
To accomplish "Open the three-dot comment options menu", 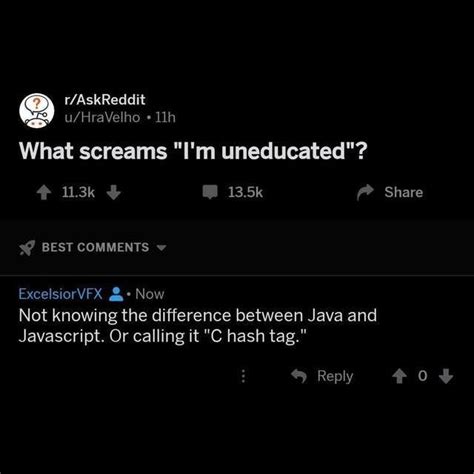I will coord(243,376).
